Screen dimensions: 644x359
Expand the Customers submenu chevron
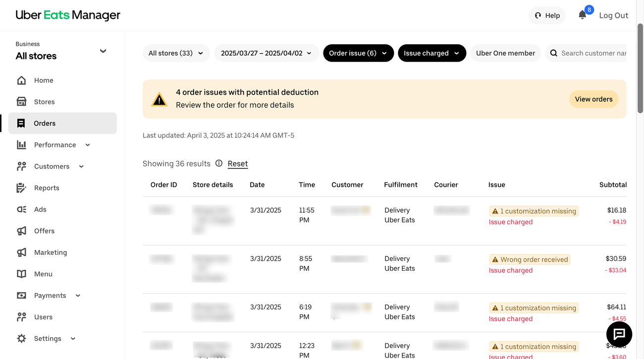(x=81, y=167)
